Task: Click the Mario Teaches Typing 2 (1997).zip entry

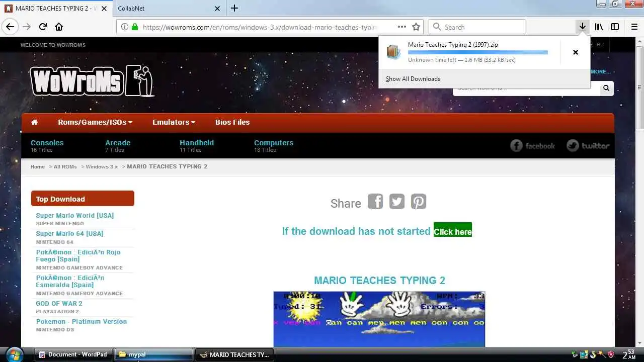Action: (x=453, y=45)
